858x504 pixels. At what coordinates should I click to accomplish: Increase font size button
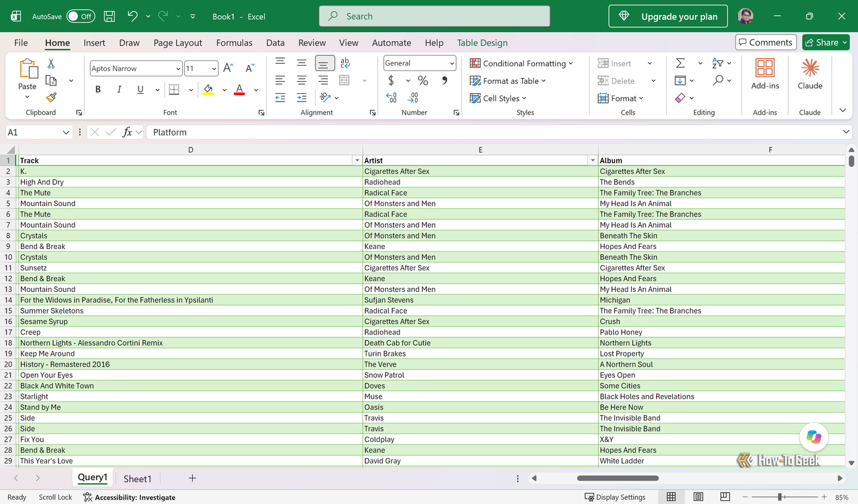pyautogui.click(x=228, y=68)
